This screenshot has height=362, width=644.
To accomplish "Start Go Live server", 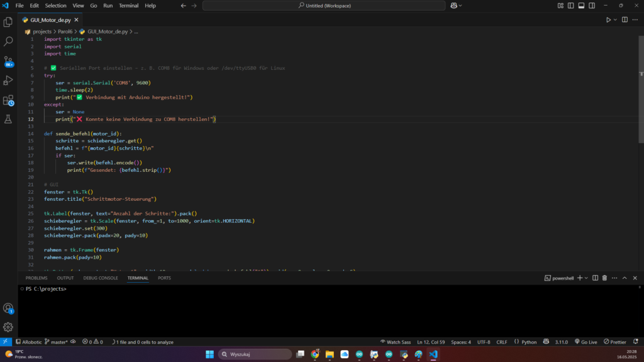I will 586,342.
